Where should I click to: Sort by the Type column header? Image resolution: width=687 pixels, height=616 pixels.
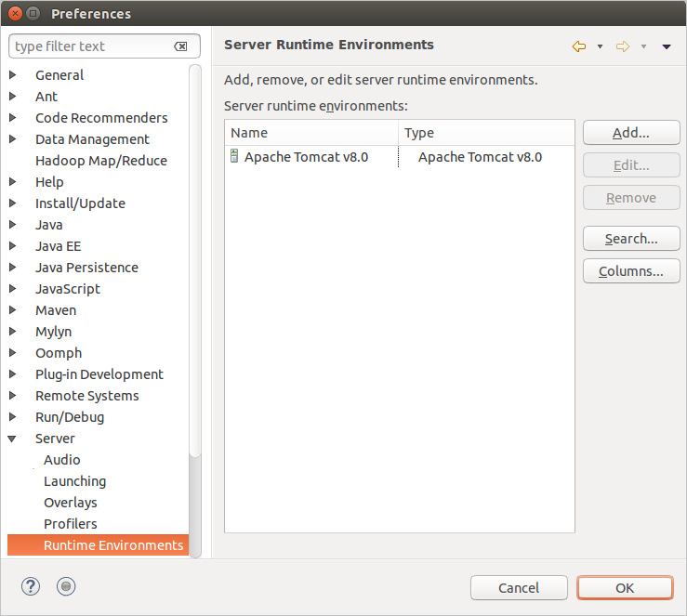486,133
